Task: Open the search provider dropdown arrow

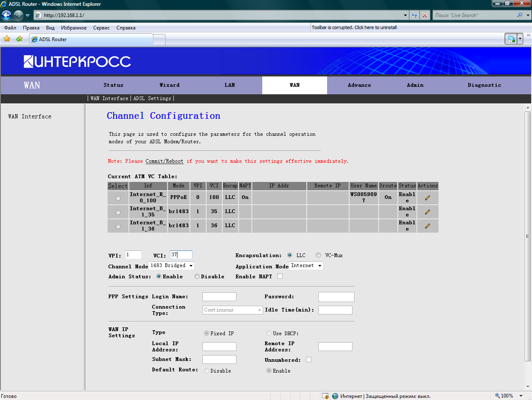Action: click(x=528, y=15)
